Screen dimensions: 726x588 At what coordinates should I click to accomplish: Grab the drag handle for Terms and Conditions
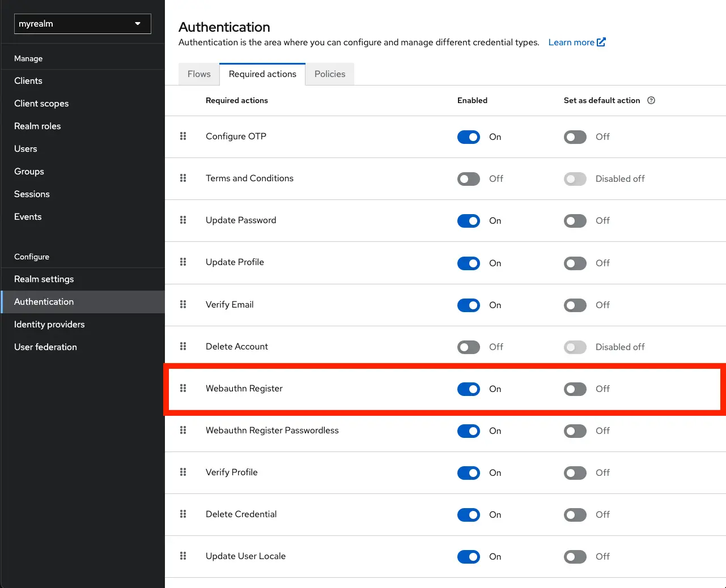point(183,178)
